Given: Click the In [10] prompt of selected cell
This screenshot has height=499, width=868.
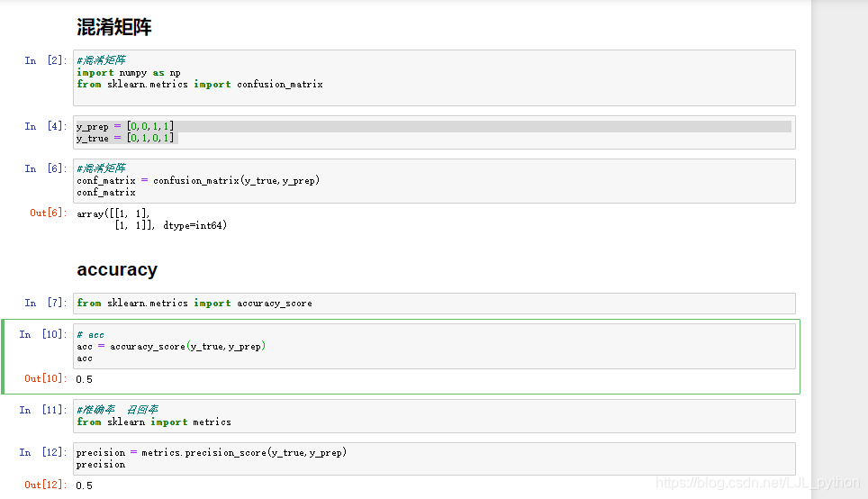Looking at the screenshot, I should (42, 334).
